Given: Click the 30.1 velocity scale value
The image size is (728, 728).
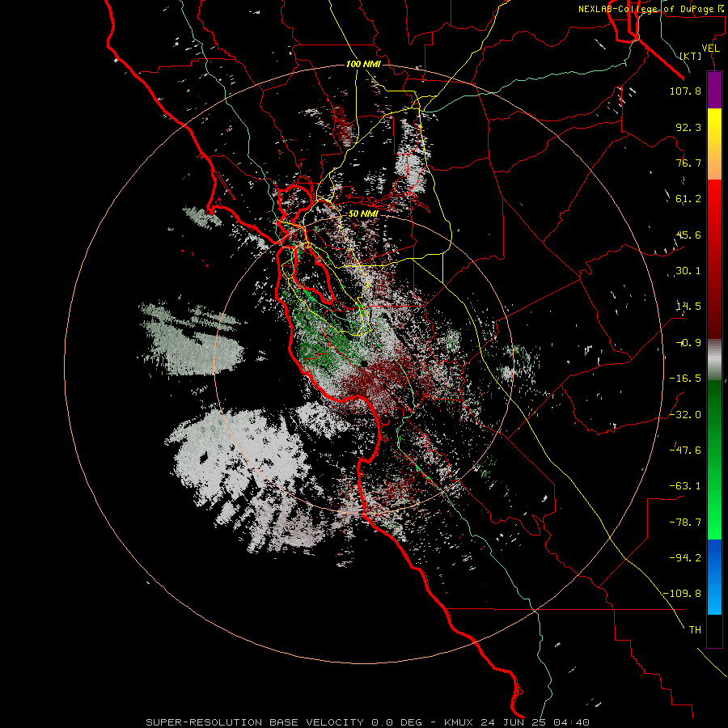Looking at the screenshot, I should (688, 271).
